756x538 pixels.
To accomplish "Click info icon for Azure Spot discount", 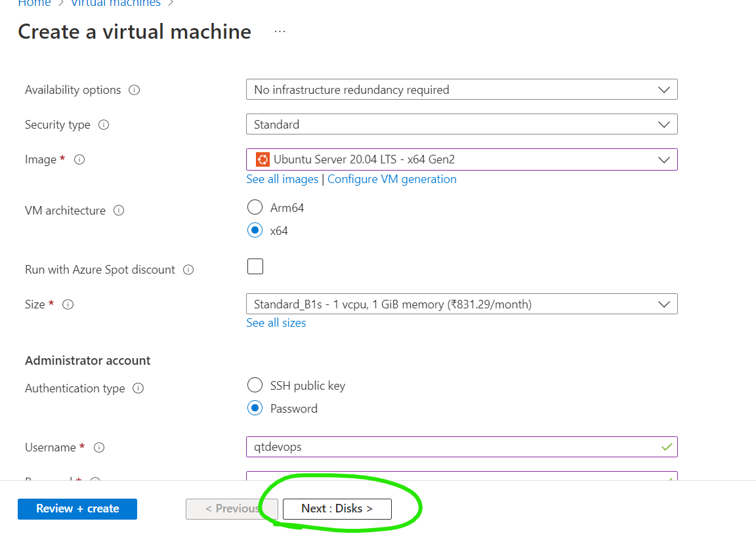I will [188, 270].
